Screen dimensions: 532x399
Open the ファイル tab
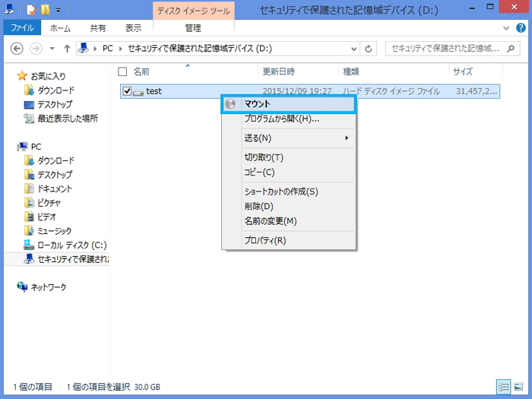pos(22,28)
